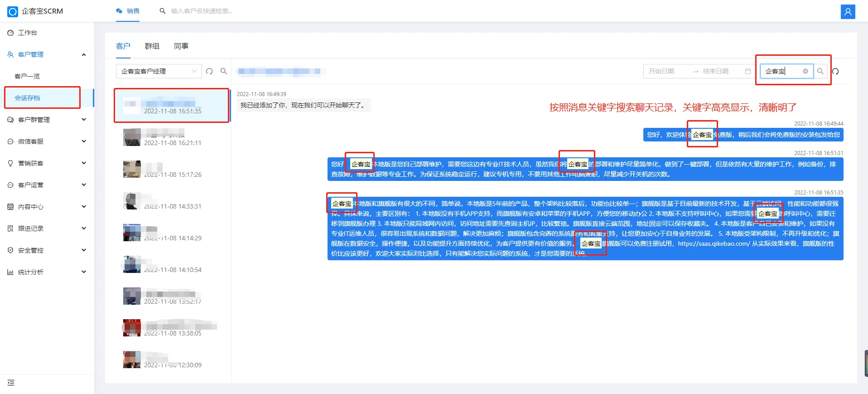Set the 开始日期 start date field
The image size is (868, 394).
pos(661,71)
